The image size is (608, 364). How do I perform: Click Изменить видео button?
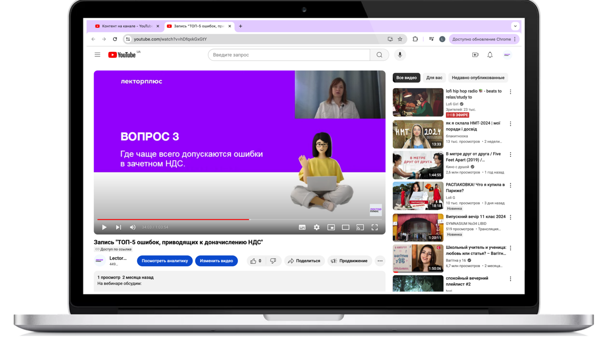(216, 261)
